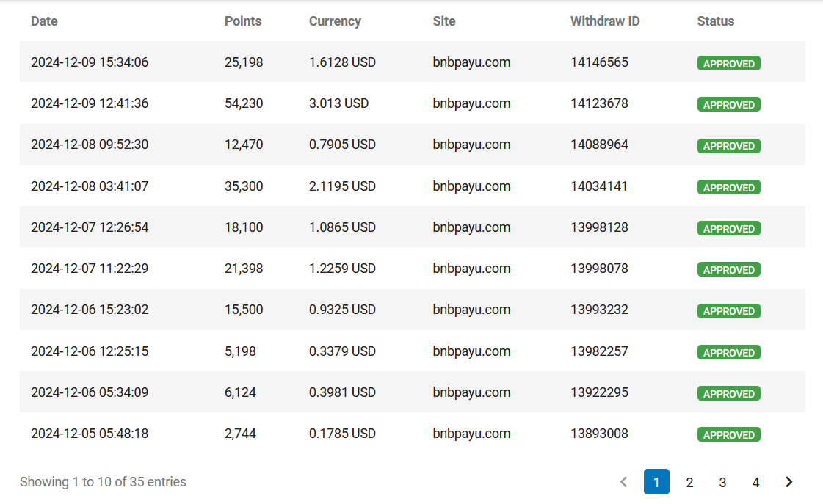
Task: Click the APPROVED badge for withdraw 13998078
Action: click(728, 269)
